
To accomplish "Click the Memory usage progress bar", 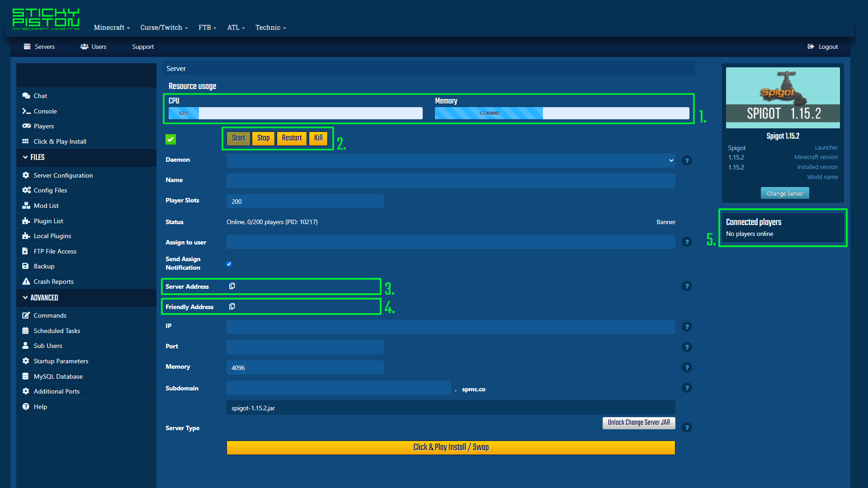I will tap(562, 113).
